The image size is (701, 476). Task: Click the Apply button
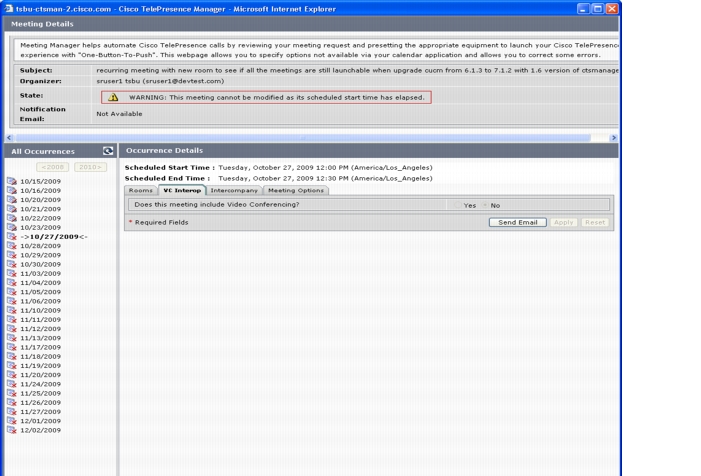click(563, 222)
